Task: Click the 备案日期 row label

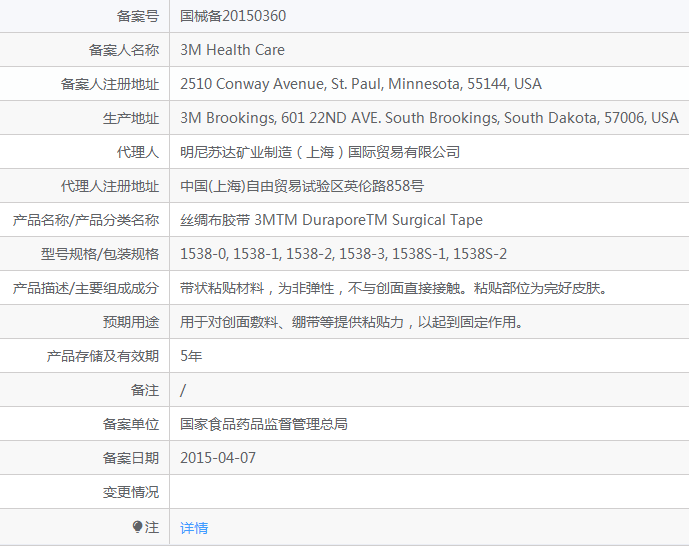Action: tap(131, 458)
